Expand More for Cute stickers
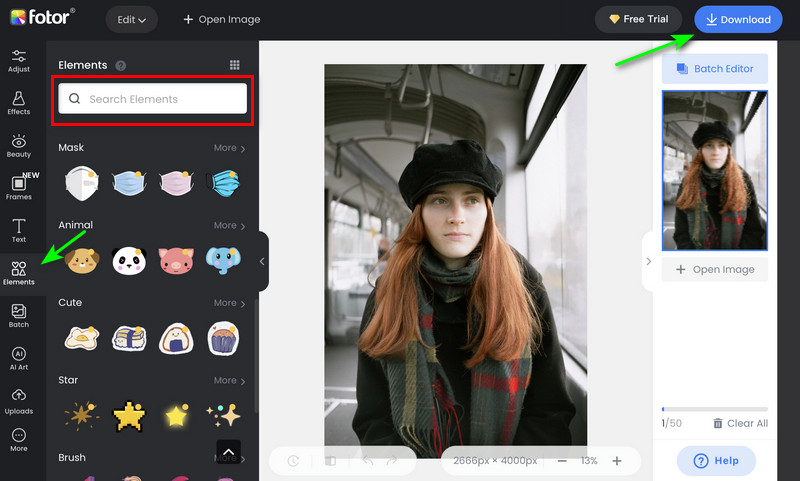Image resolution: width=800 pixels, height=481 pixels. (x=229, y=303)
